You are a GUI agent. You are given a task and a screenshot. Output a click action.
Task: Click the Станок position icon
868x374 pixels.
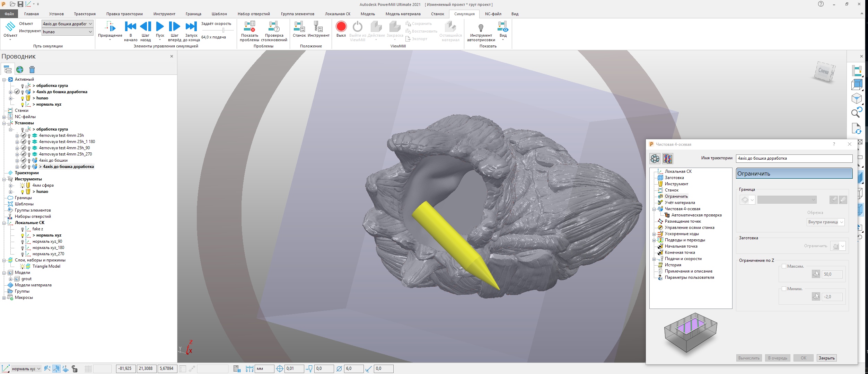299,27
